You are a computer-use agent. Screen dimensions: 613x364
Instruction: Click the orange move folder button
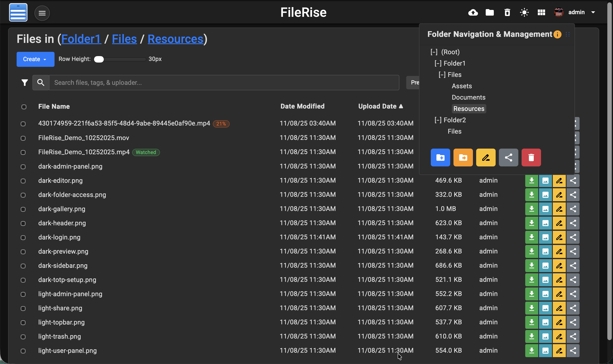463,158
